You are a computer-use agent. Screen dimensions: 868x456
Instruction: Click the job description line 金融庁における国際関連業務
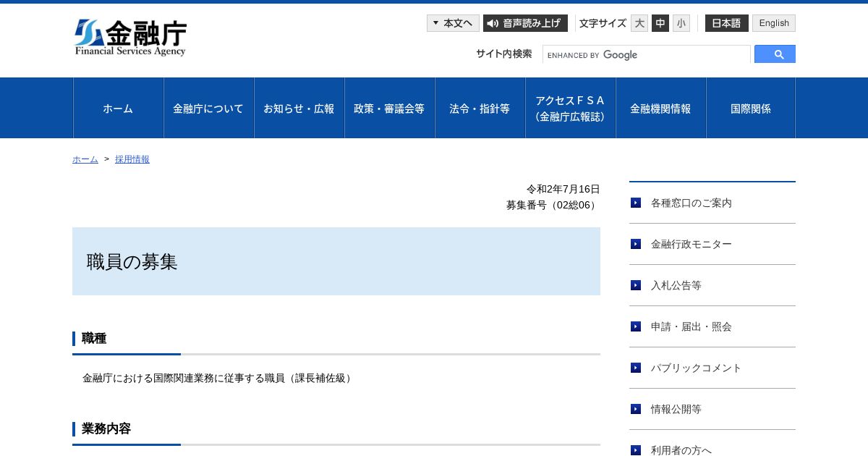click(218, 378)
